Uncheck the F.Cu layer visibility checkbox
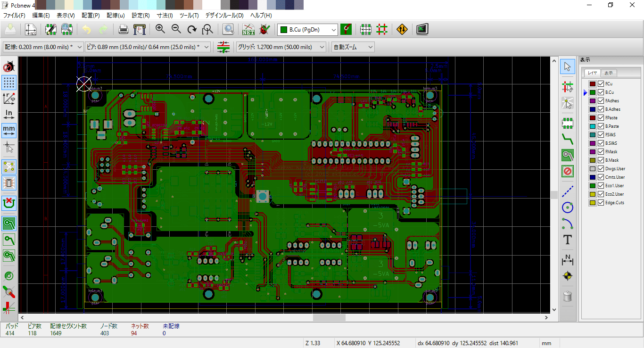 coord(601,83)
